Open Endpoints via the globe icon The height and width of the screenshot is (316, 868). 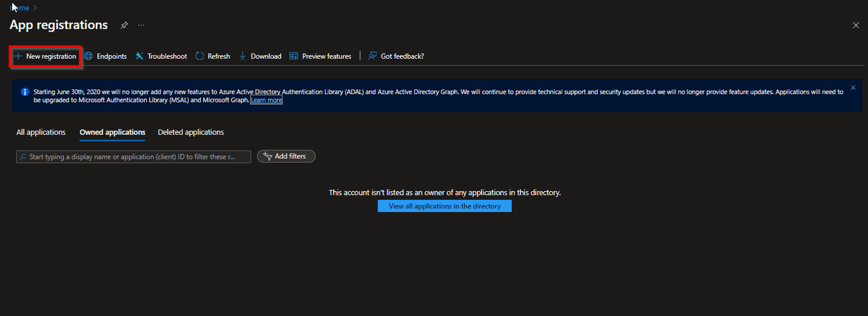coord(89,56)
